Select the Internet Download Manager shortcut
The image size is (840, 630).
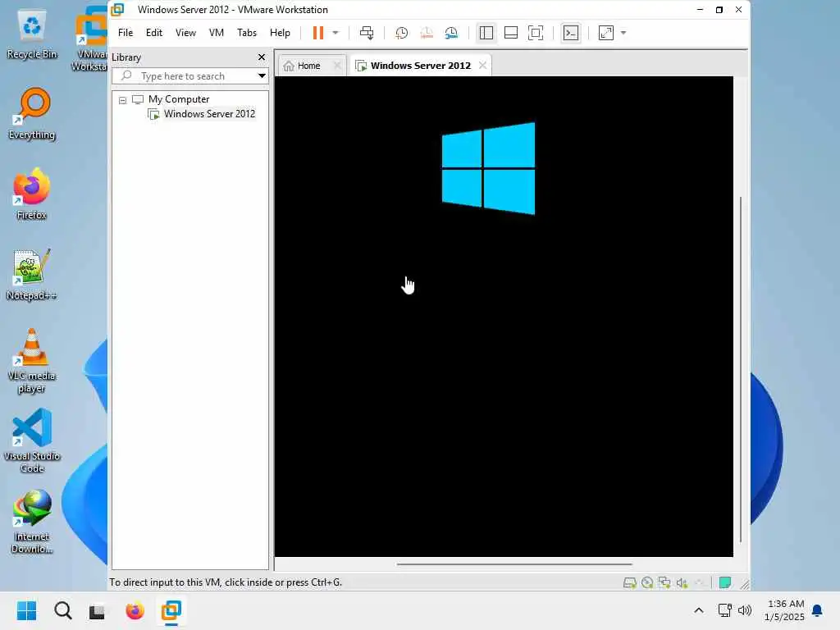point(32,522)
